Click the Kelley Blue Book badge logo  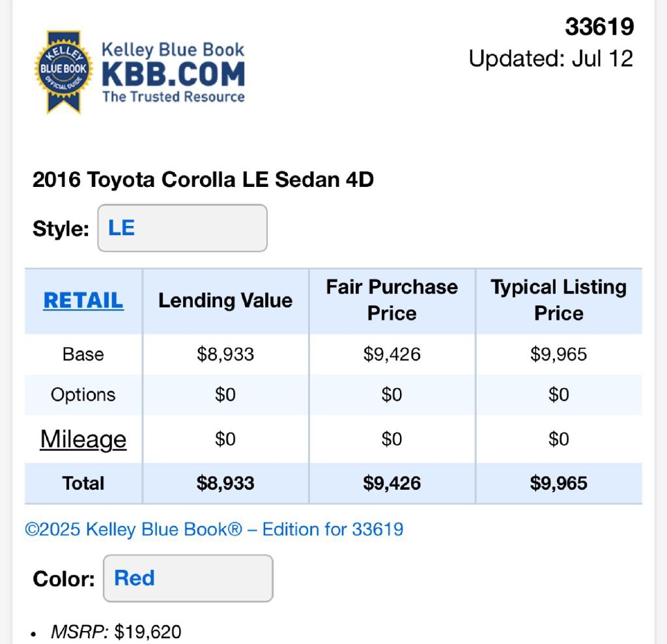(64, 72)
